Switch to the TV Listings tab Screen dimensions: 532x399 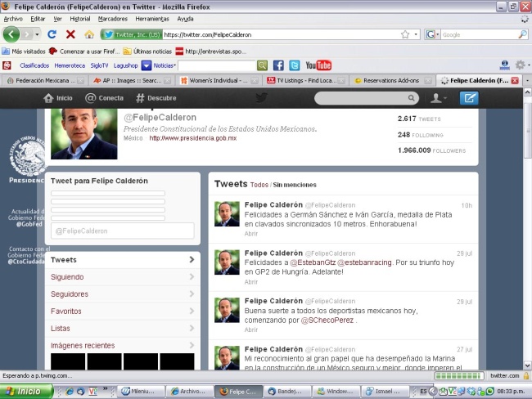tap(302, 80)
